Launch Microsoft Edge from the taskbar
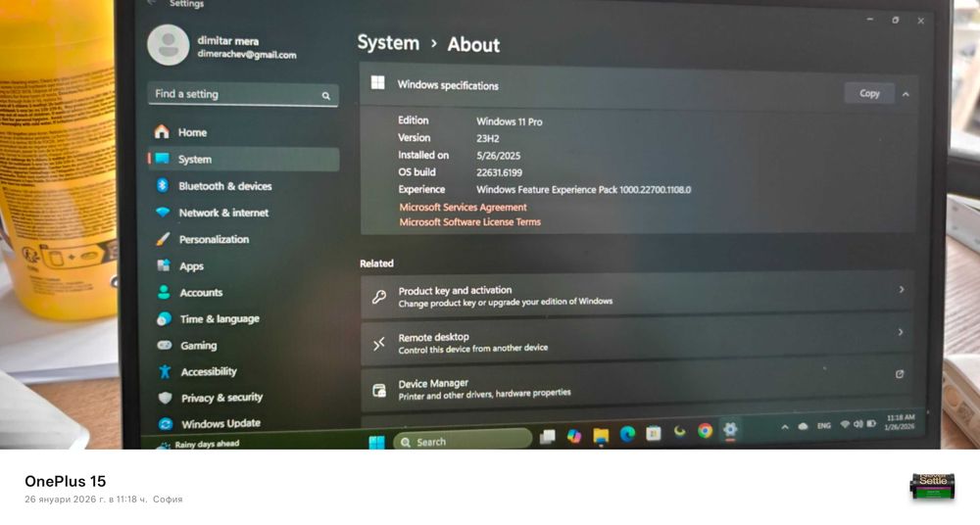Screen dimensions: 980x525 click(627, 434)
